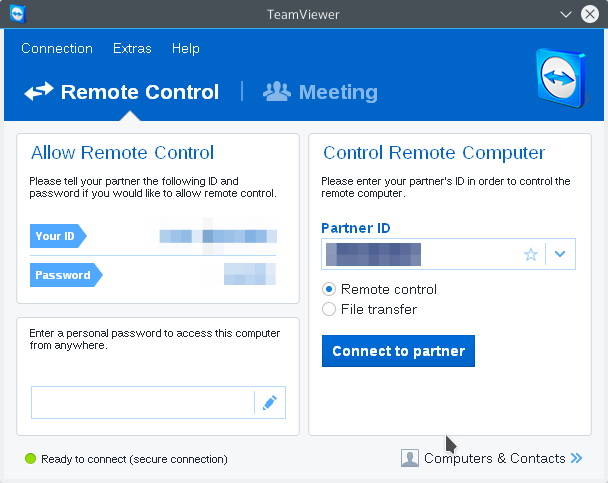Open the Connection menu
Viewport: 608px width, 483px height.
click(x=57, y=48)
